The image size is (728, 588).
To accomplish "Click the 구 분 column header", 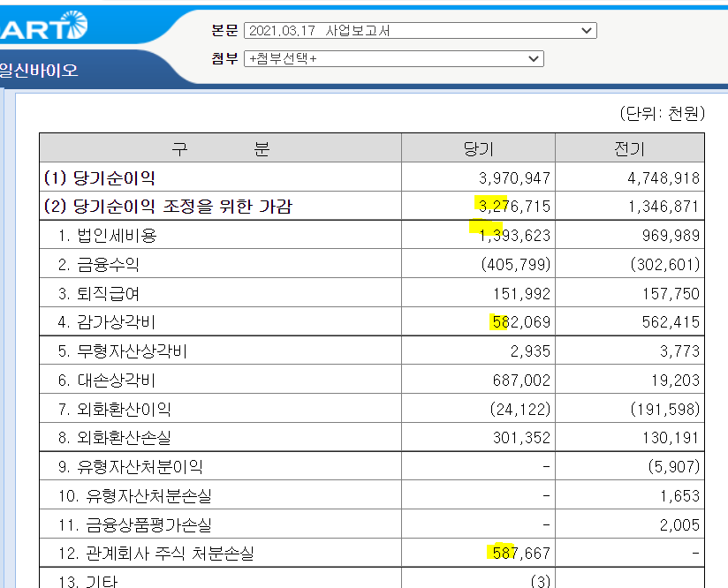I will coord(221,148).
